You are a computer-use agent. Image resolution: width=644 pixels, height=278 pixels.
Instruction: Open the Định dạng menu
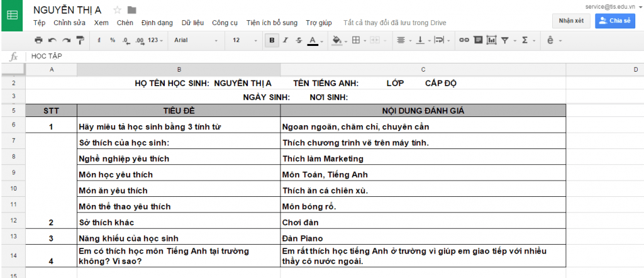click(157, 23)
